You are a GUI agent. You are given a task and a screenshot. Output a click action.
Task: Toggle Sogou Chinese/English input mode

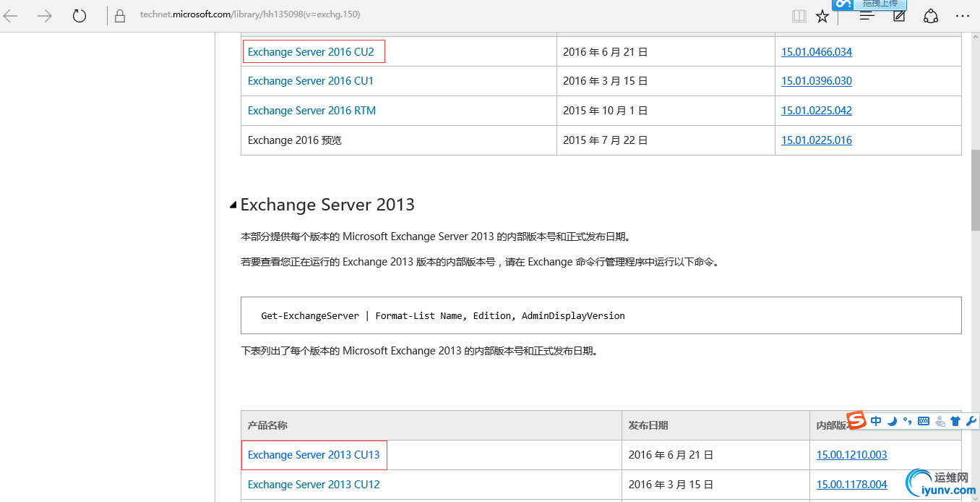click(876, 421)
